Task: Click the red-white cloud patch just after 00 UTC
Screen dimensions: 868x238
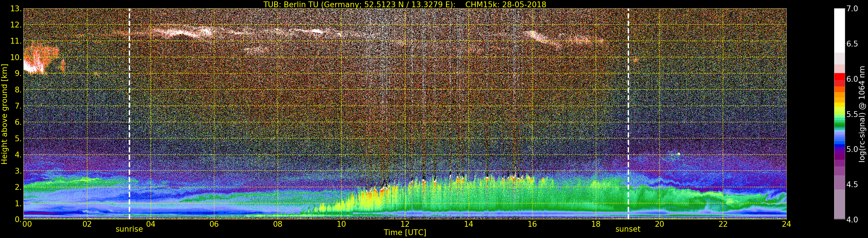Action: click(41, 59)
